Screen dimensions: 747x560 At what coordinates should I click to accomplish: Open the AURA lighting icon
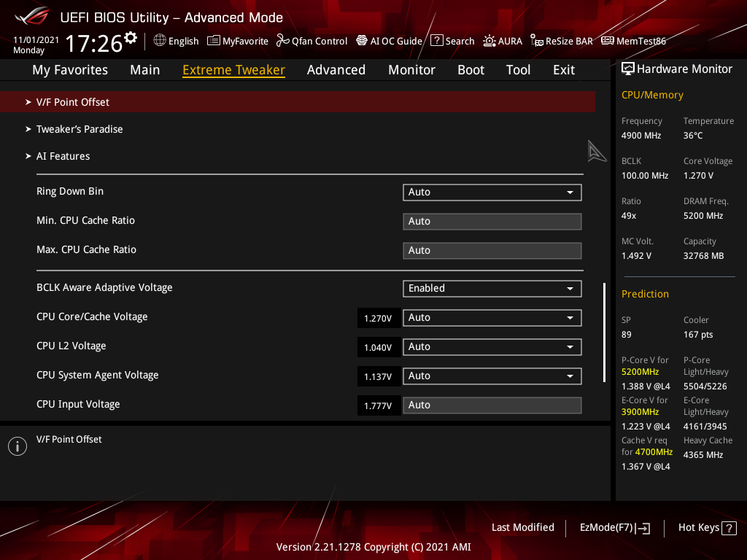[489, 41]
